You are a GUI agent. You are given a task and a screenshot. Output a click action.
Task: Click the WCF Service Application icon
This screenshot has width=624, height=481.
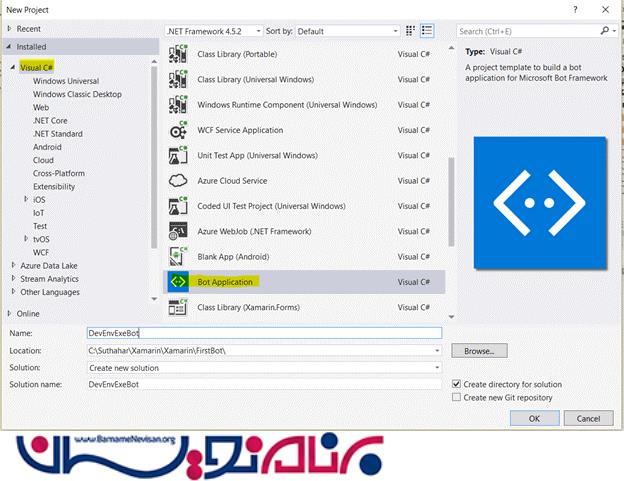click(x=179, y=130)
